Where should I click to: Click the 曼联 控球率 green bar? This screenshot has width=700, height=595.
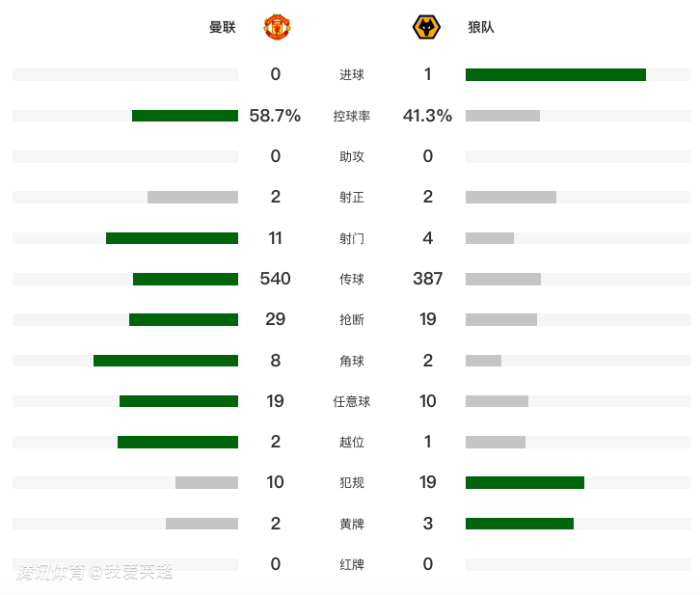point(185,116)
